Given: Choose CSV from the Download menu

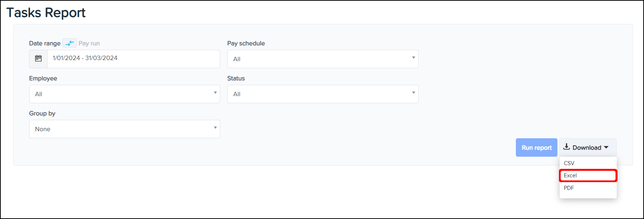Looking at the screenshot, I should point(569,163).
